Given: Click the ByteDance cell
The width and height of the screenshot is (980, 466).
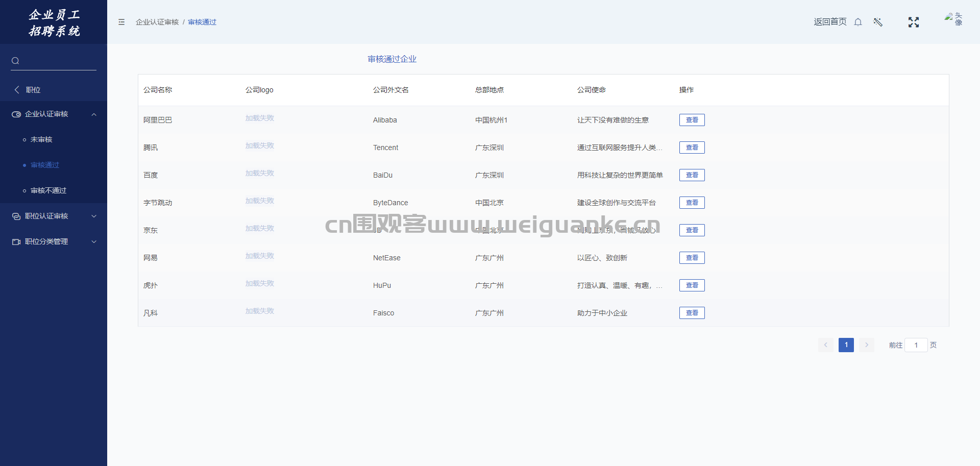Looking at the screenshot, I should click(390, 203).
